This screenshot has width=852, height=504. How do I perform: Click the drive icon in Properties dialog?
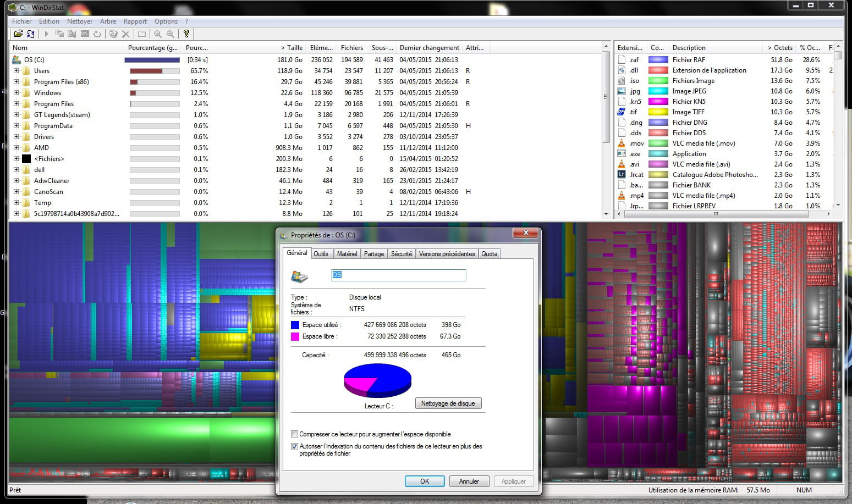pos(299,276)
